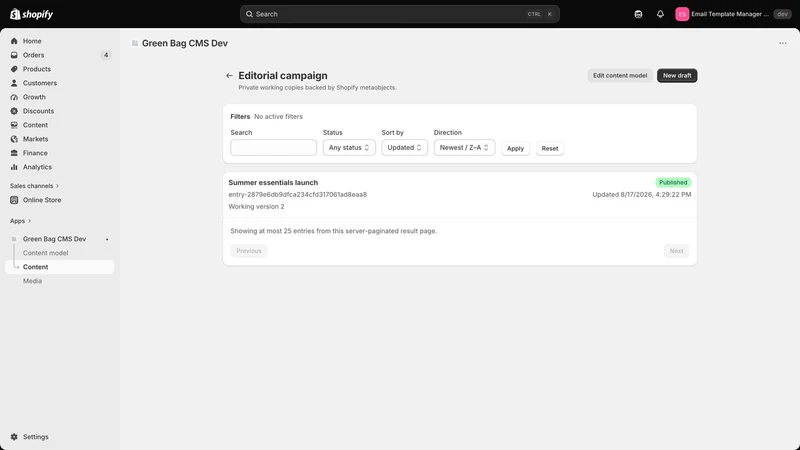Image resolution: width=800 pixels, height=450 pixels.
Task: Open the Any status dropdown
Action: pyautogui.click(x=349, y=147)
